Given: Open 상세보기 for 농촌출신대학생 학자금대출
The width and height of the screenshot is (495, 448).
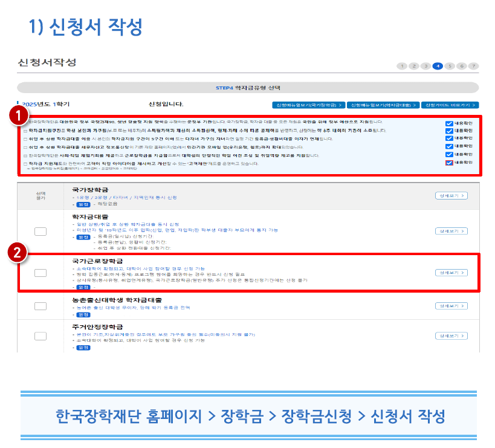Looking at the screenshot, I should 451,306.
